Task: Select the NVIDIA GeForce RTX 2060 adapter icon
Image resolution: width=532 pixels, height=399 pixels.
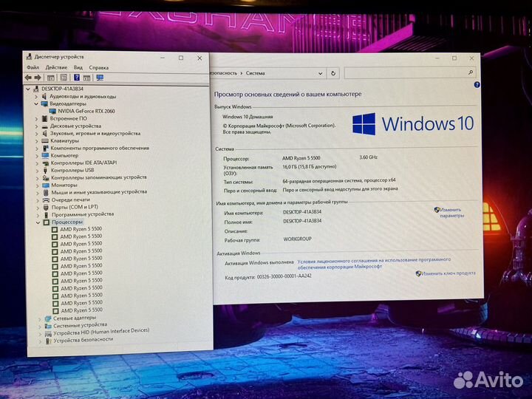Action: pos(52,111)
